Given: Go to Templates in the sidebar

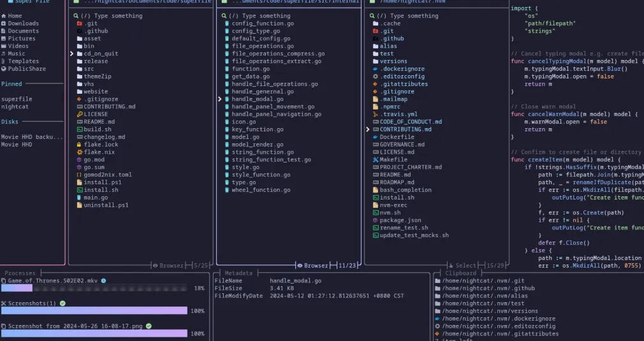Looking at the screenshot, I should pyautogui.click(x=24, y=61).
